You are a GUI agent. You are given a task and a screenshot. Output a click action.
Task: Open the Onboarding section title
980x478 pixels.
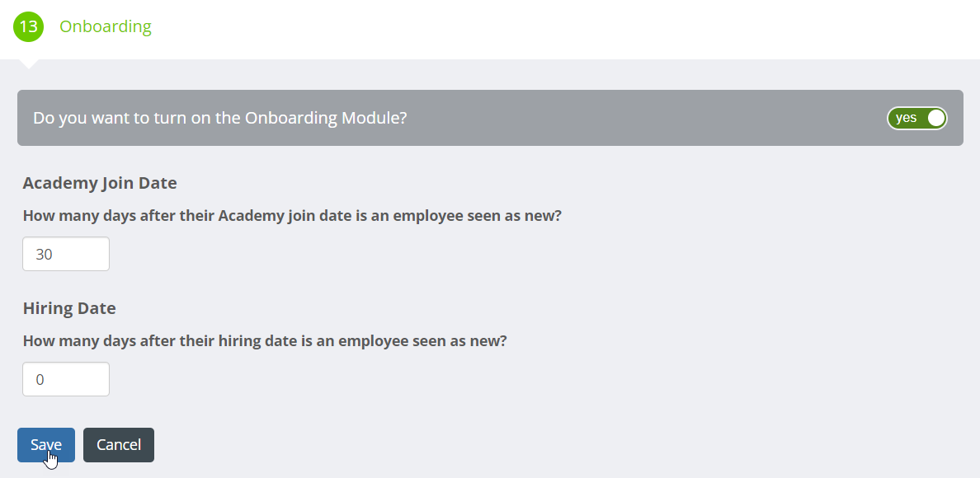pos(106,27)
